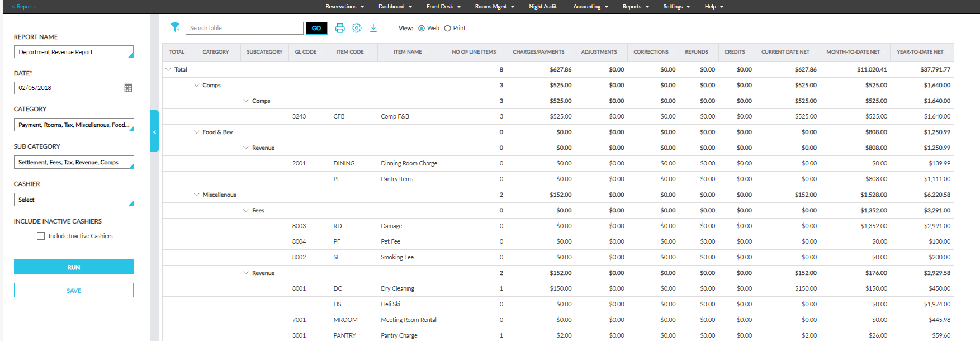The image size is (980, 341).
Task: Open the Cashier Select dropdown
Action: pyautogui.click(x=74, y=200)
